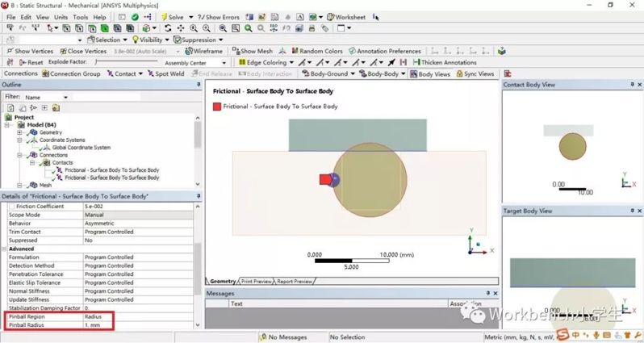Viewport: 644px width, 343px height.
Task: Click the Zoom To Fit icon
Action: (x=223, y=28)
